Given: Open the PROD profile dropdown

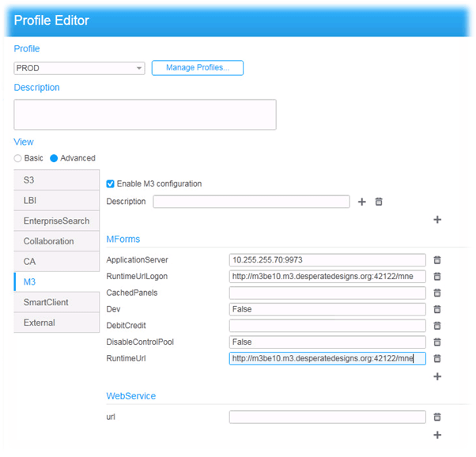Looking at the screenshot, I should pos(79,68).
